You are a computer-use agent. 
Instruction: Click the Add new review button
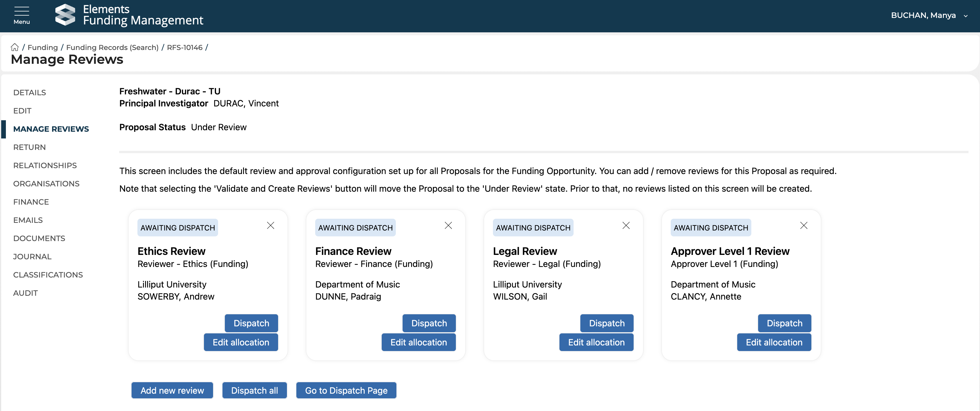(172, 390)
